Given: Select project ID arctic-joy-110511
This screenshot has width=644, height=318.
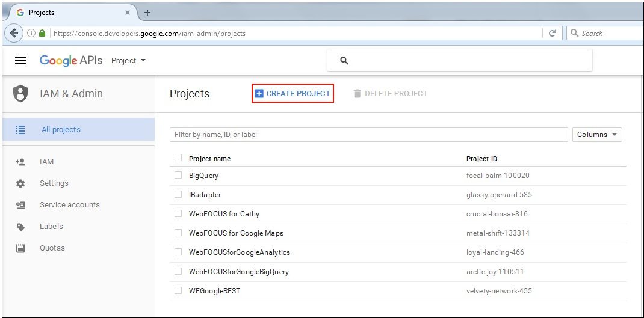Looking at the screenshot, I should coord(495,272).
